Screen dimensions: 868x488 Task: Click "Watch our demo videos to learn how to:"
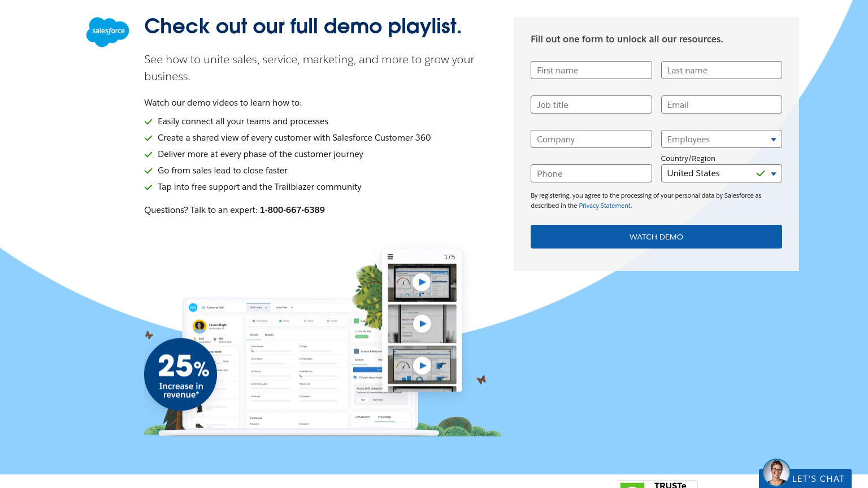[x=223, y=103]
